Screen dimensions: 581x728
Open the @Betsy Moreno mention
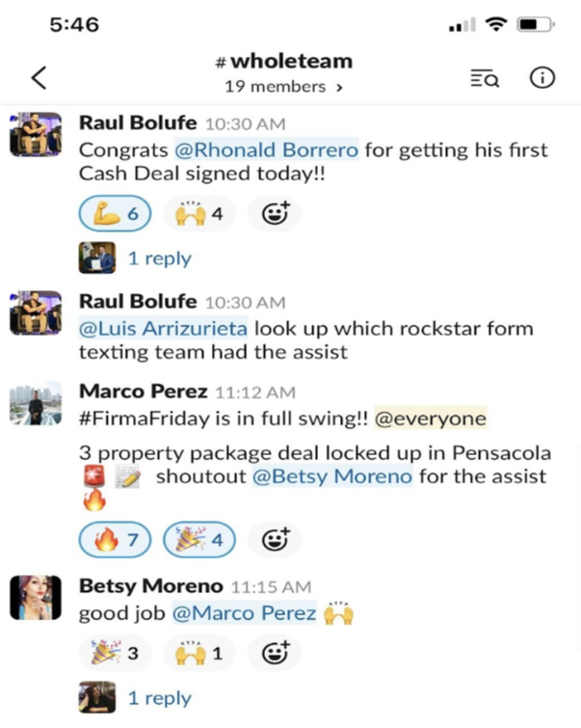pyautogui.click(x=331, y=475)
